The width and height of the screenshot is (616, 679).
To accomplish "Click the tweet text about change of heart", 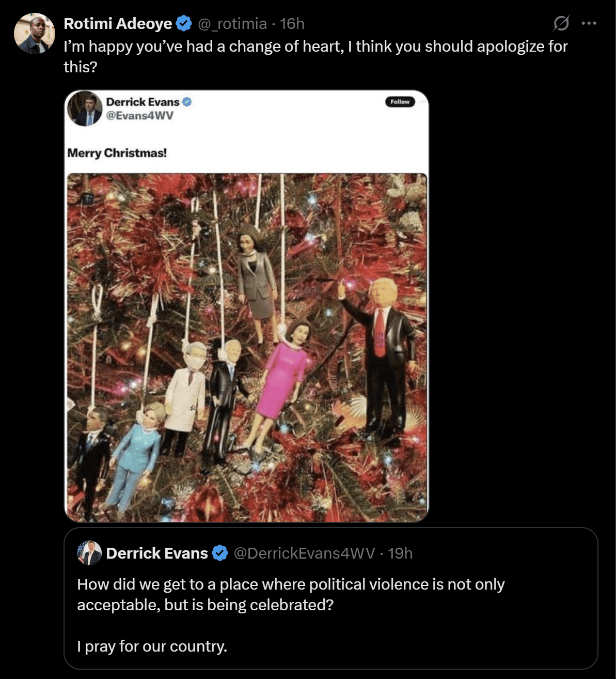I will tap(315, 56).
